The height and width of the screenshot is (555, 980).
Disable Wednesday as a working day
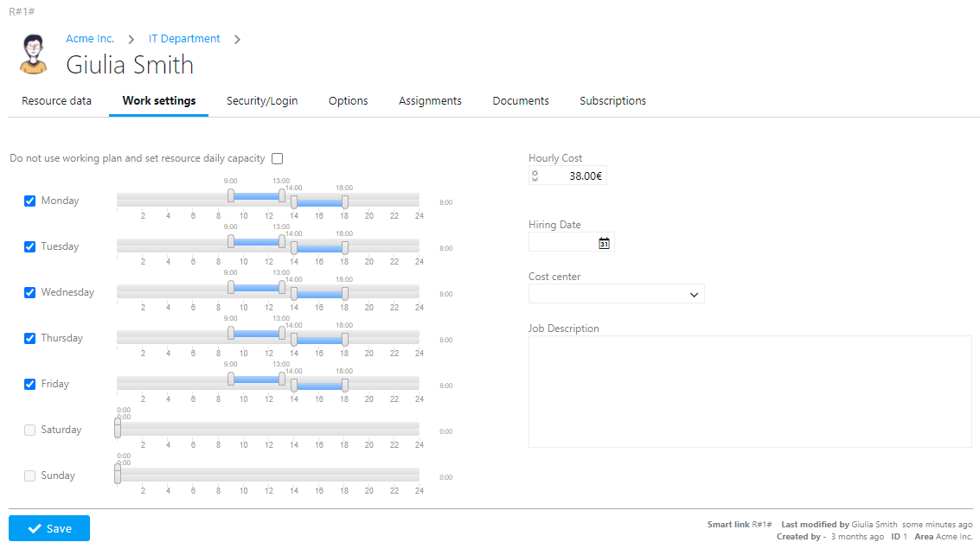click(x=30, y=292)
